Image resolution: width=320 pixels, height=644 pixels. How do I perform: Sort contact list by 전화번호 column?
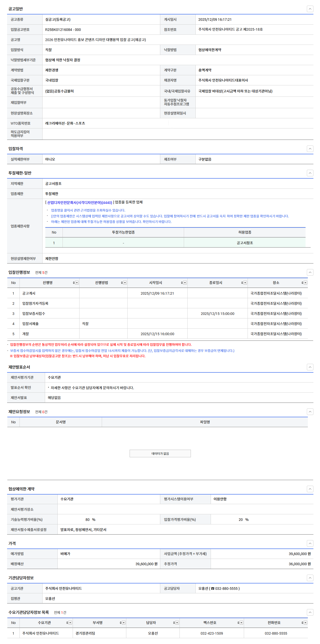click(x=302, y=623)
